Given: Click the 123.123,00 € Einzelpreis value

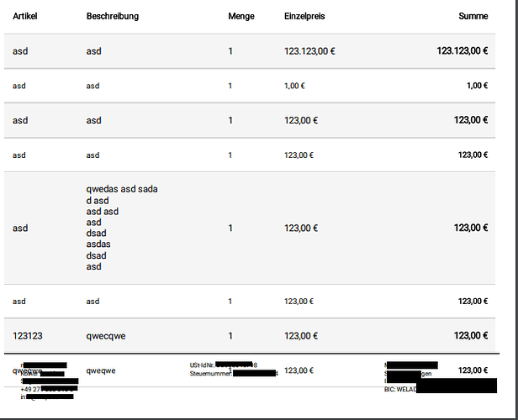Looking at the screenshot, I should point(309,51).
